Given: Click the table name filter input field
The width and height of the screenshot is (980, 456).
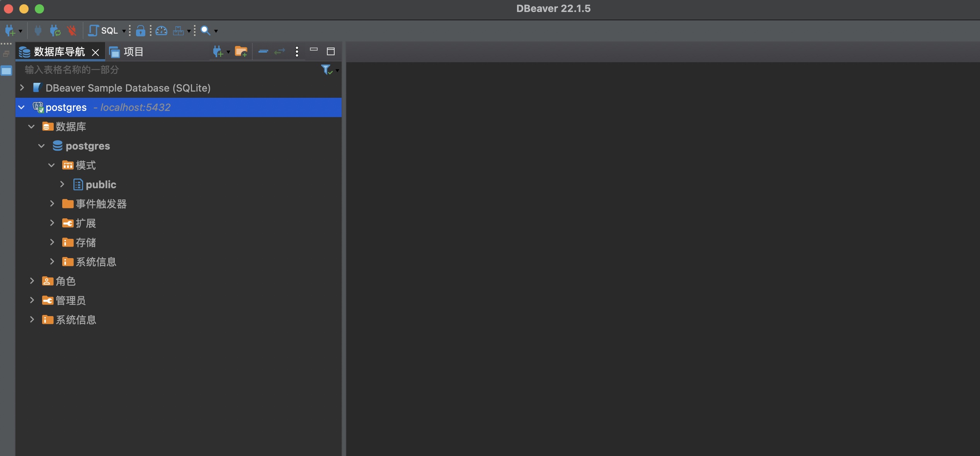Looking at the screenshot, I should point(170,70).
